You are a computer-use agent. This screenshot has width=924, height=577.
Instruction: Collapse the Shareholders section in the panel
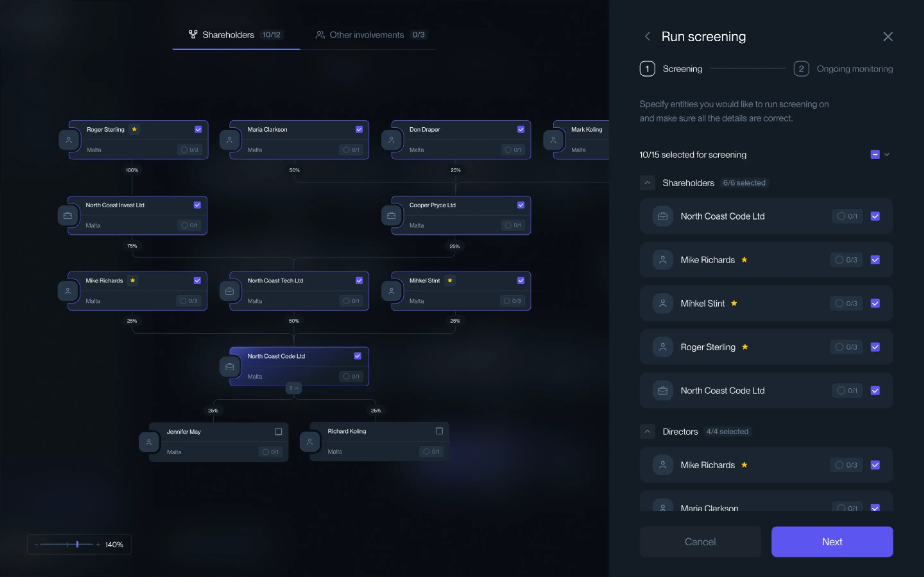pyautogui.click(x=647, y=183)
